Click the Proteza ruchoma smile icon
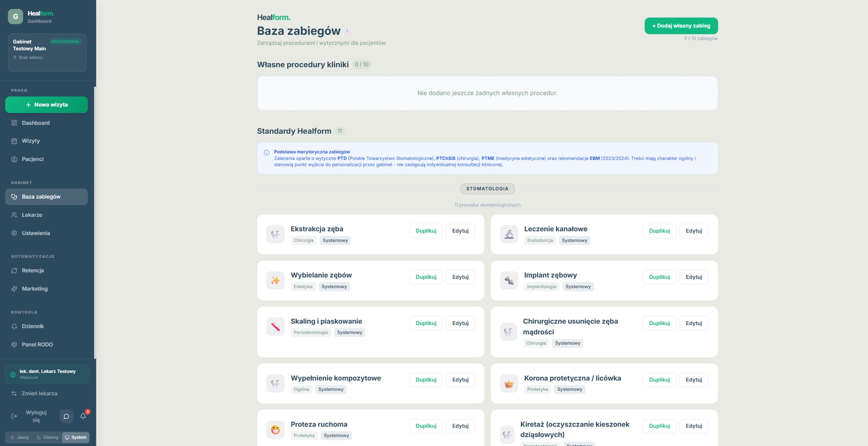Viewport: 868px width, 446px height. [275, 430]
